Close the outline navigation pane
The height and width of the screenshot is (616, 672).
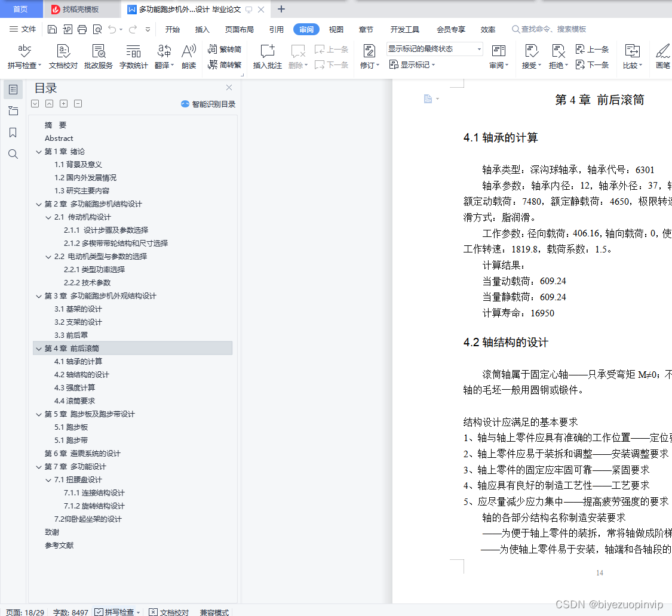(229, 87)
